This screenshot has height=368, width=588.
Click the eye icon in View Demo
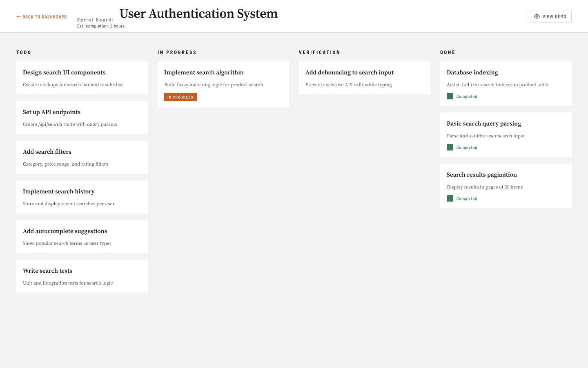coord(537,17)
